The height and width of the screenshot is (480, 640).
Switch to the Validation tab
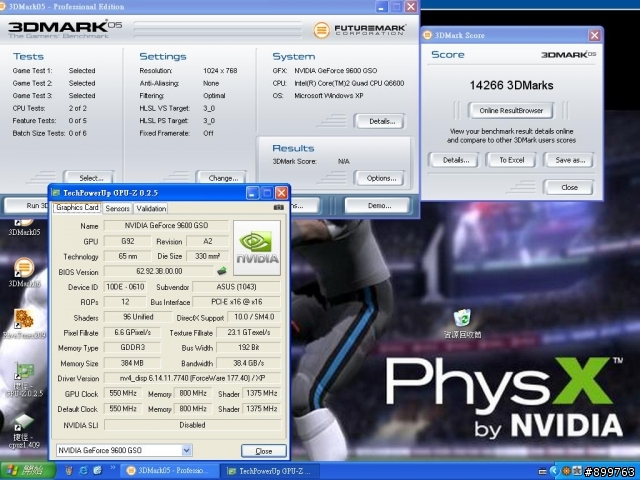point(151,208)
